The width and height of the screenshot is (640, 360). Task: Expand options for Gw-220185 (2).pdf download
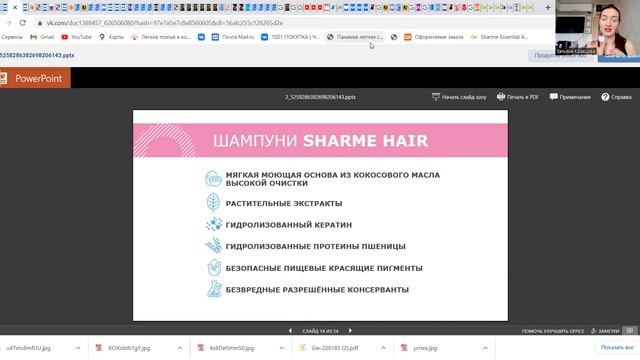(x=383, y=348)
